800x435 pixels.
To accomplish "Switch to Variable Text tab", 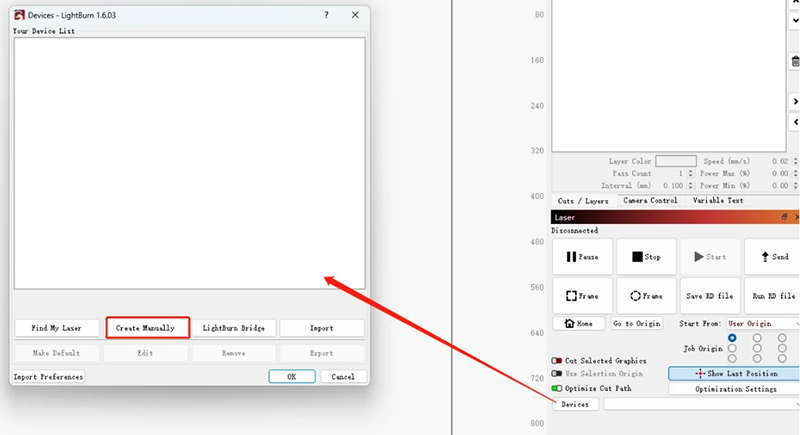I will [x=717, y=200].
